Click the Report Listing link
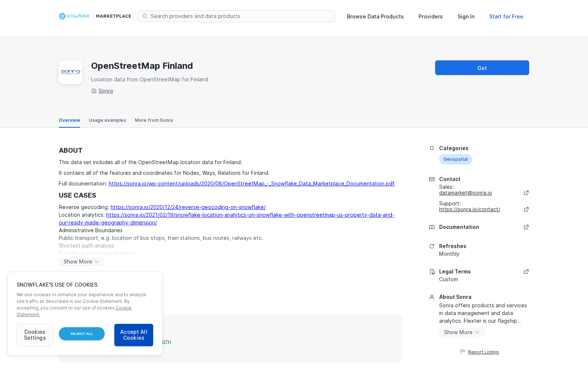This screenshot has height=368, width=588. click(483, 352)
